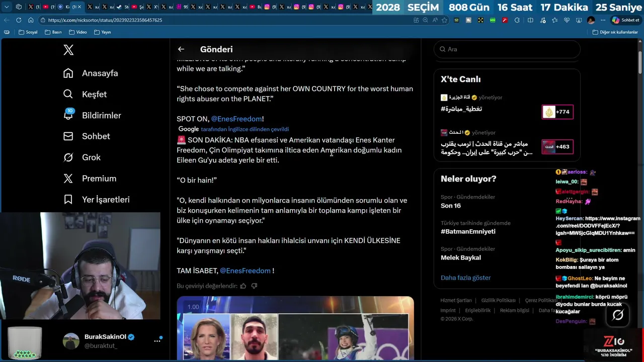
Task: Click the BurakSakinOl profile avatar
Action: click(x=71, y=341)
